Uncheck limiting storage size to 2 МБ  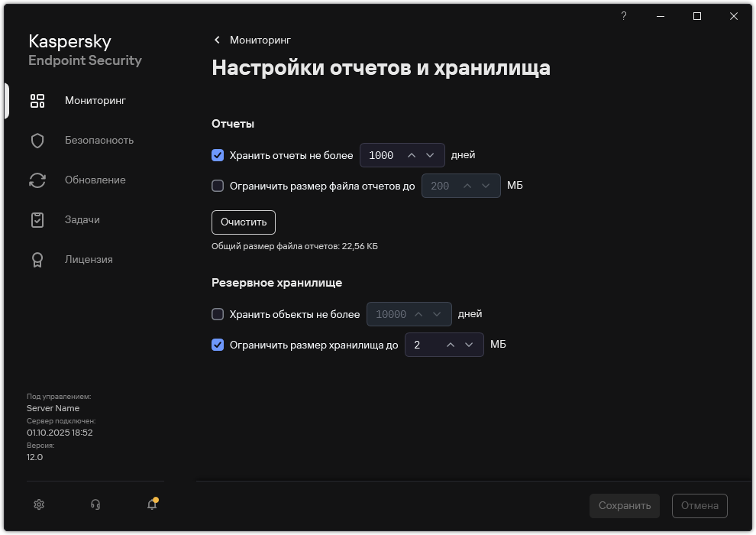[218, 345]
